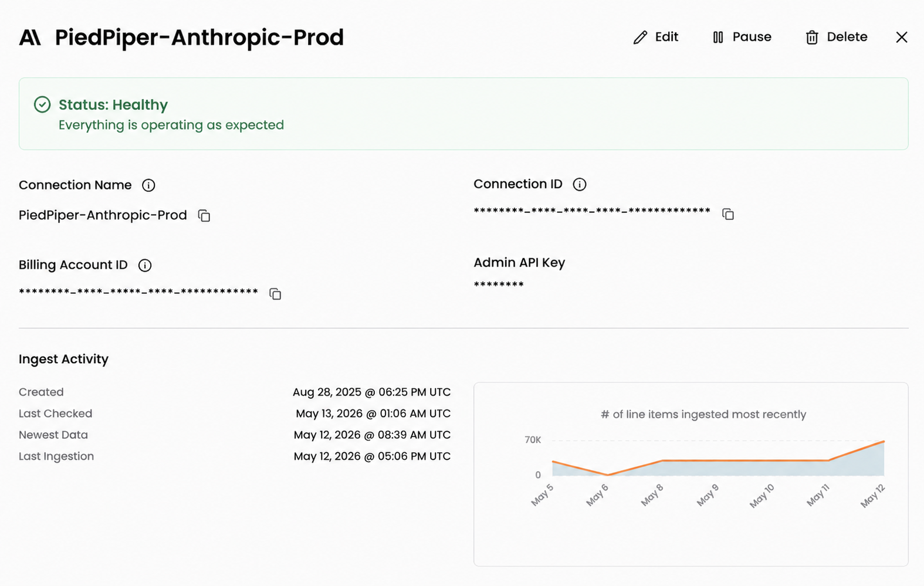This screenshot has height=586, width=924.
Task: Click the May 8 label on chart axis
Action: coord(652,495)
